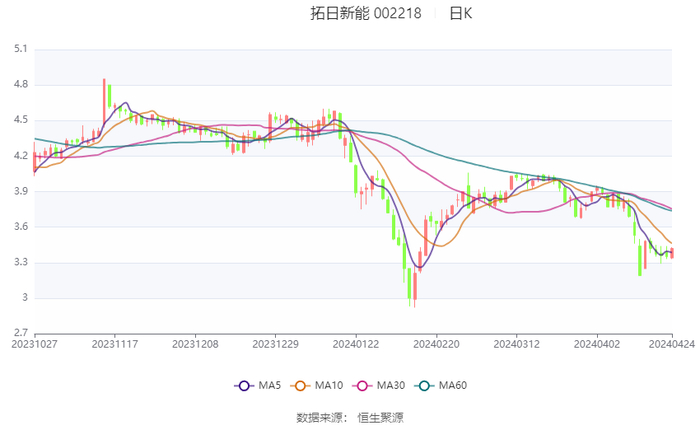Image resolution: width=700 pixels, height=426 pixels.
Task: Click the 20231117 date axis label
Action: [x=115, y=343]
